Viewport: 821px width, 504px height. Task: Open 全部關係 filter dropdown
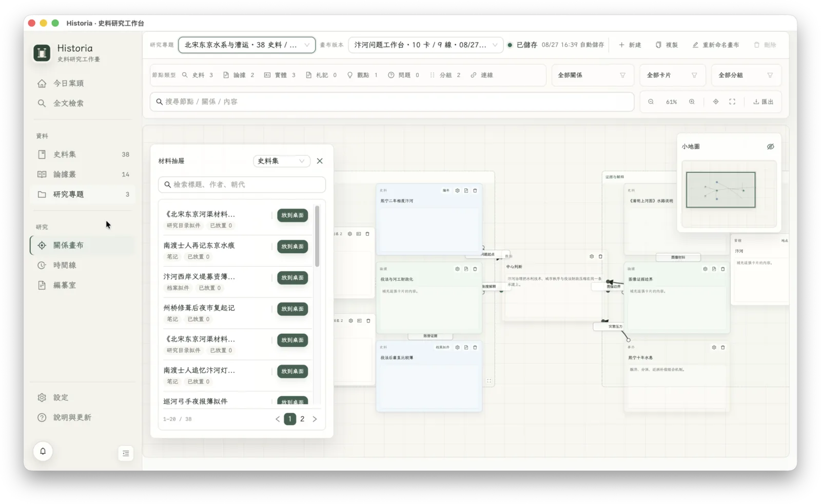click(x=593, y=75)
